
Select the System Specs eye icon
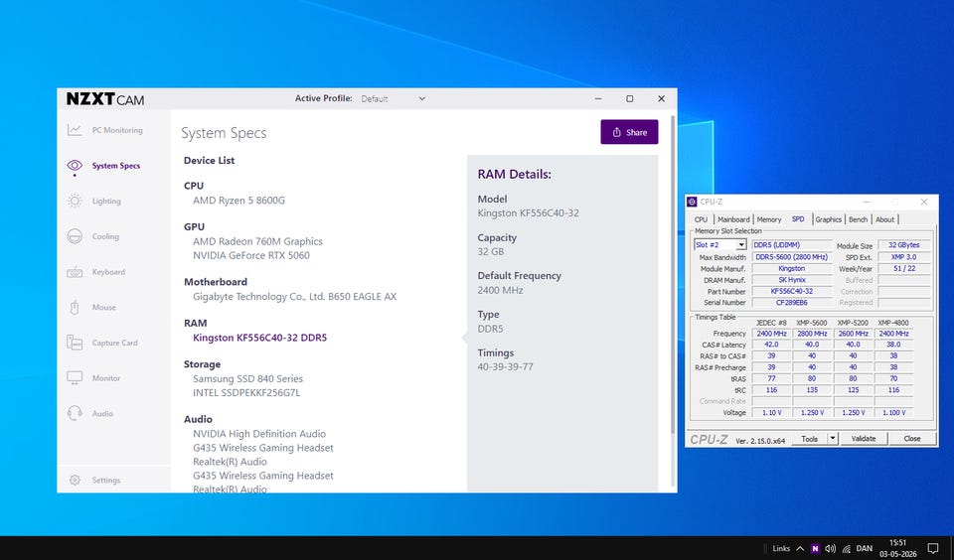(75, 166)
